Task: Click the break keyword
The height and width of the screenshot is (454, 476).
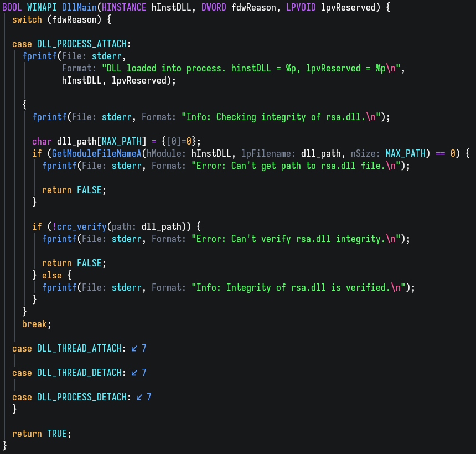Action: pyautogui.click(x=34, y=324)
